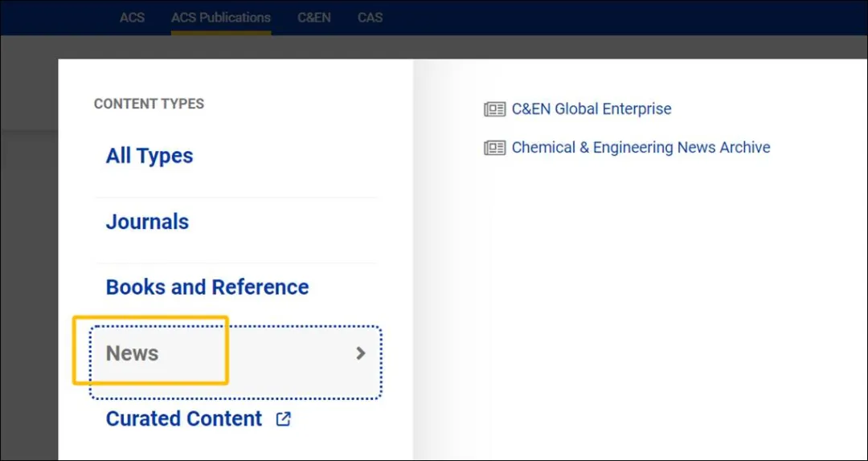
Task: Click newspaper icon next to C&EN Global Enterprise
Action: (495, 109)
